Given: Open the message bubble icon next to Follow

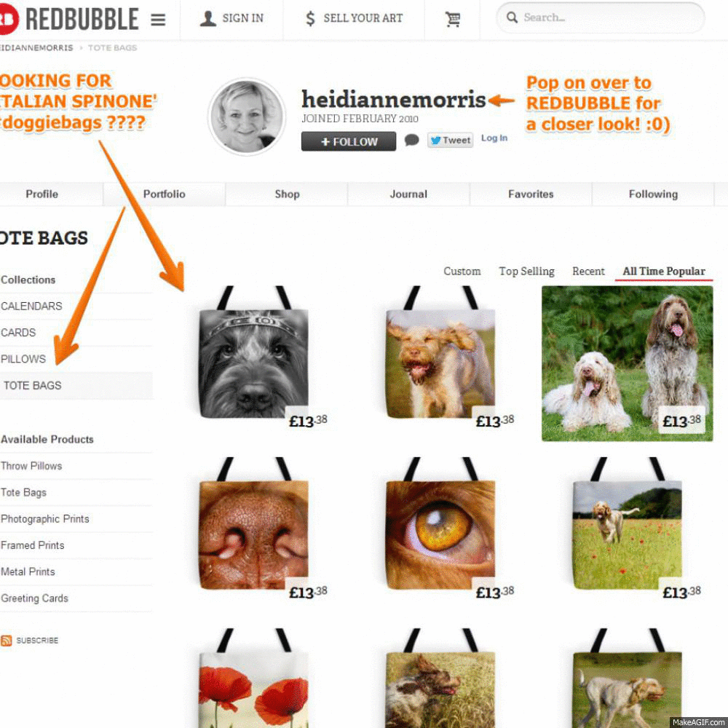Looking at the screenshot, I should [x=411, y=140].
